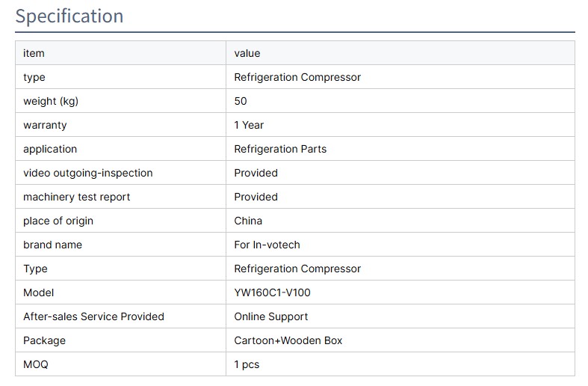This screenshot has width=588, height=386.
Task: Click the model value 'YW160C1-V100'
Action: [x=272, y=292]
